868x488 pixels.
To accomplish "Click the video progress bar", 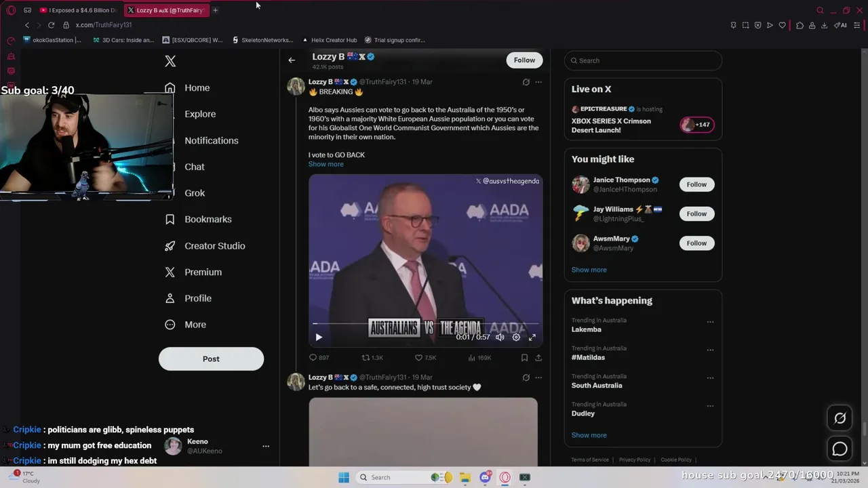I will point(425,324).
